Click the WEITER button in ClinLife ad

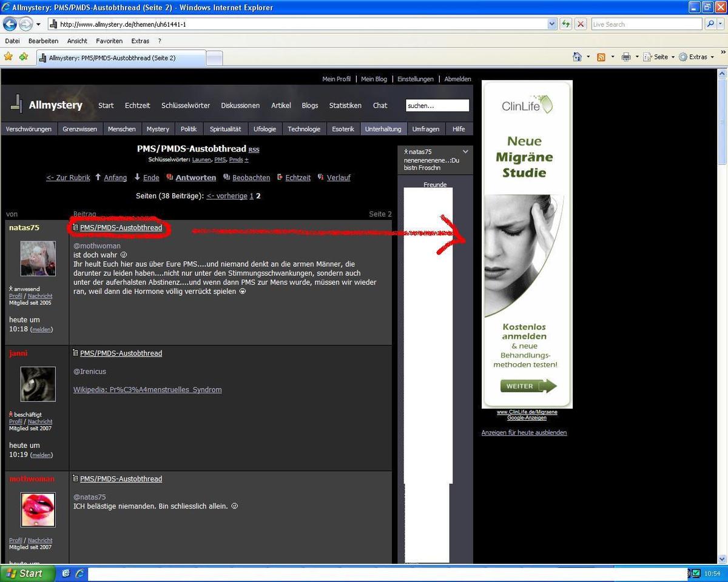coord(528,386)
